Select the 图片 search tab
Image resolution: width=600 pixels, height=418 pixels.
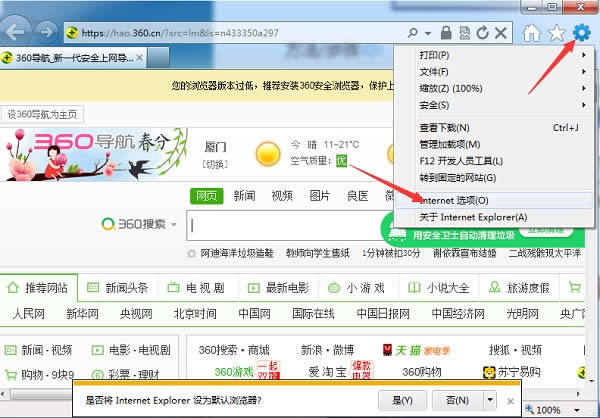(320, 196)
